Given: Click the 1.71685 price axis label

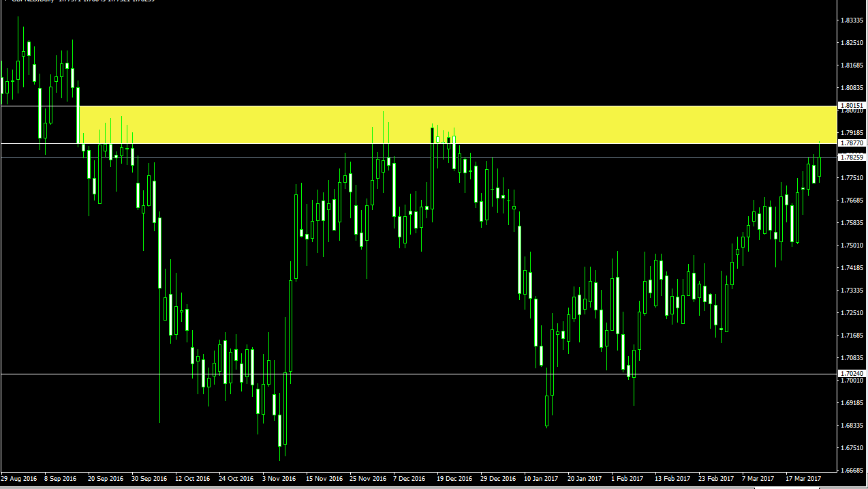Looking at the screenshot, I should (x=852, y=336).
